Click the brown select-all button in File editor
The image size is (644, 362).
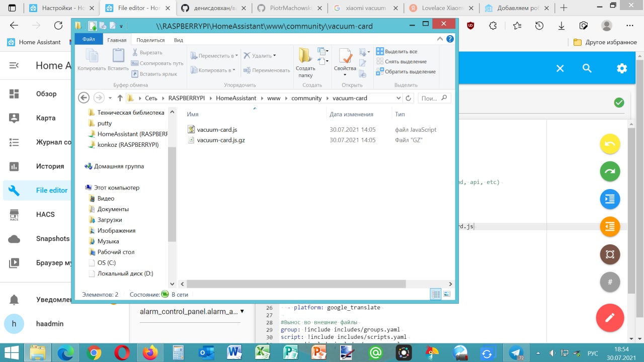(x=610, y=254)
